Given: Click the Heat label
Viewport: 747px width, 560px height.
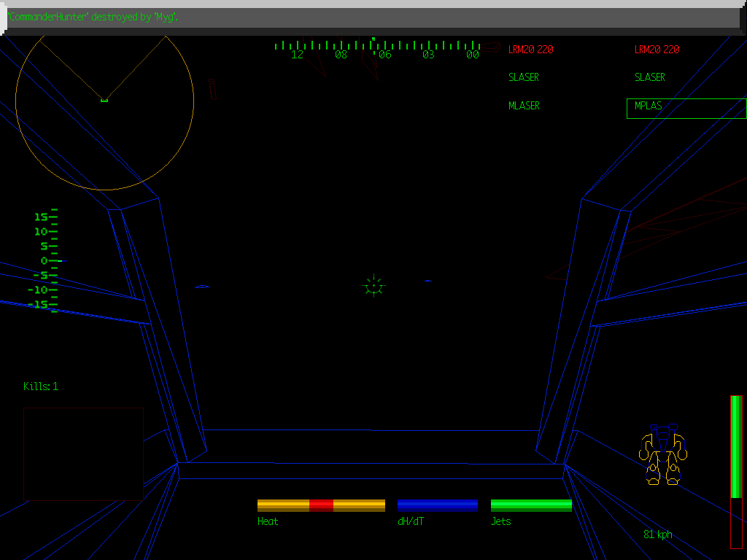Looking at the screenshot, I should tap(267, 521).
